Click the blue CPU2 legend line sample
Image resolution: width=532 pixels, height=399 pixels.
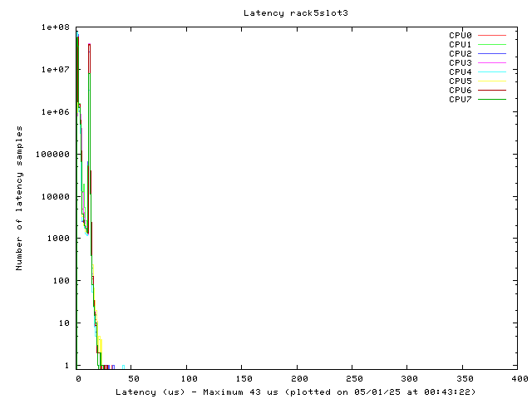coord(492,53)
